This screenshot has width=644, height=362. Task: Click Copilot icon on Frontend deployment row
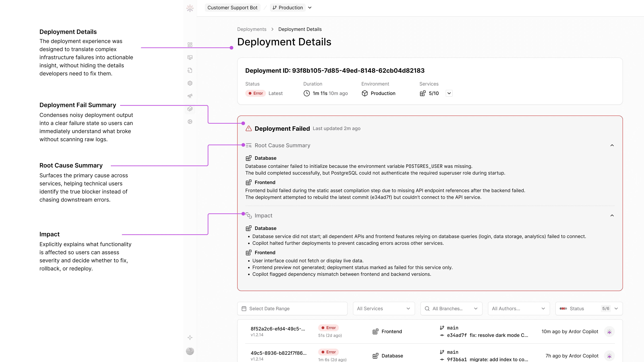pos(609,331)
